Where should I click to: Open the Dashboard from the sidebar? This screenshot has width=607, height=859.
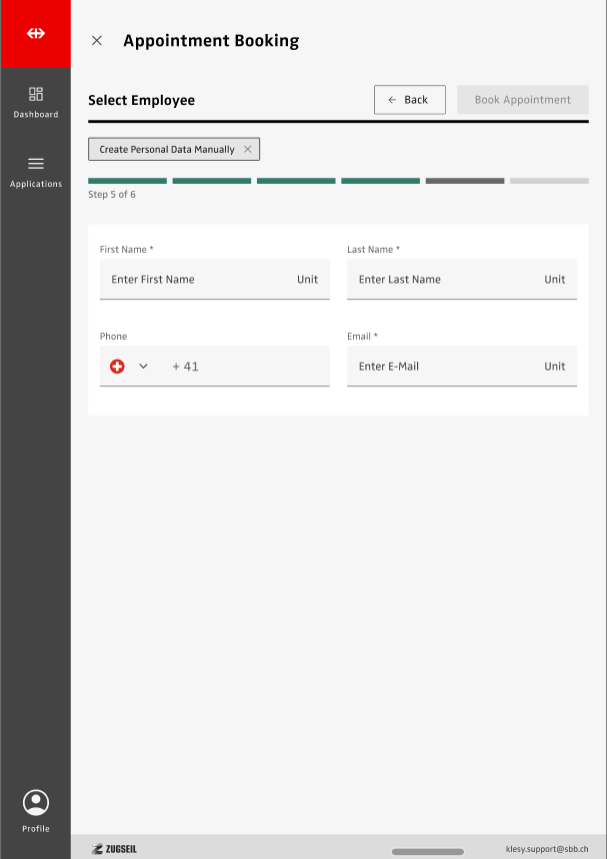click(35, 101)
